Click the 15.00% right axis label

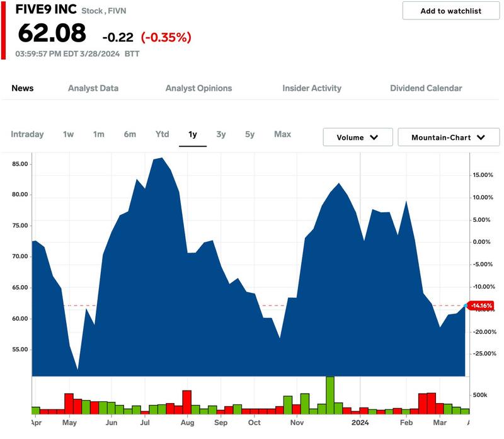click(x=483, y=175)
